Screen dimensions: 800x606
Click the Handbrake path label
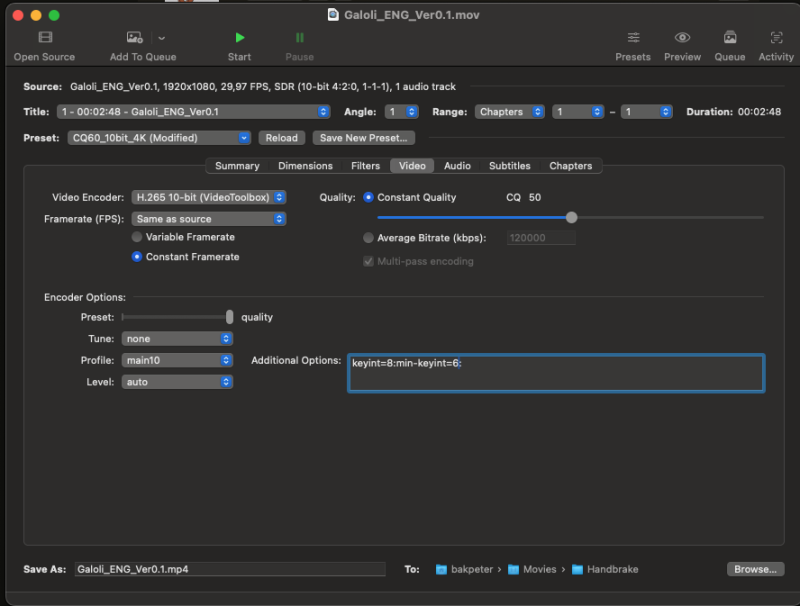612,569
